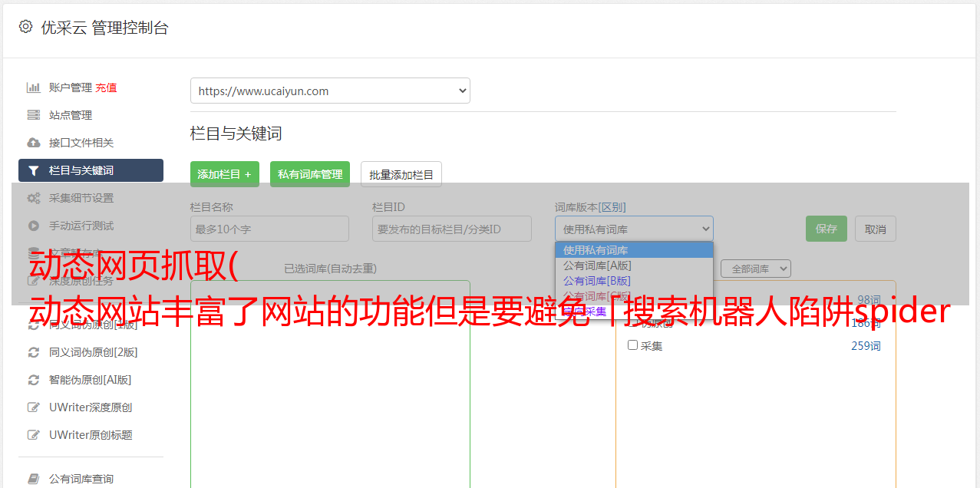980x488 pixels.
Task: Click the refresh icon for 智能伪原创[AI版]
Action: 34,380
